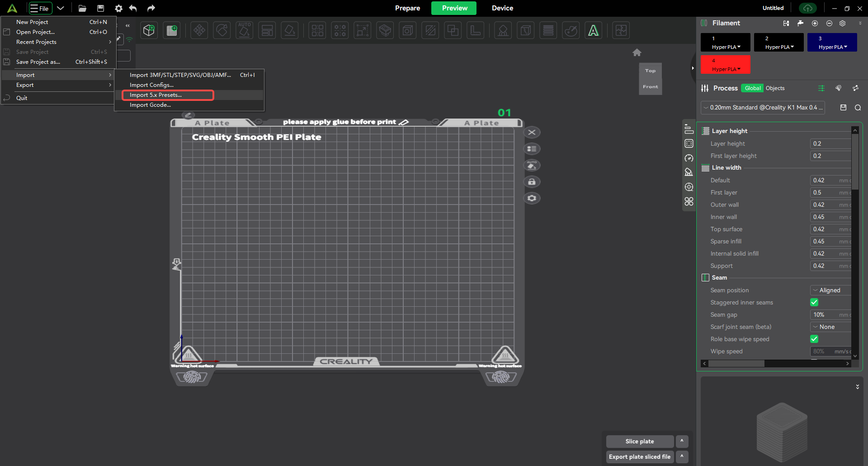Switch Process scope to Global

point(753,88)
